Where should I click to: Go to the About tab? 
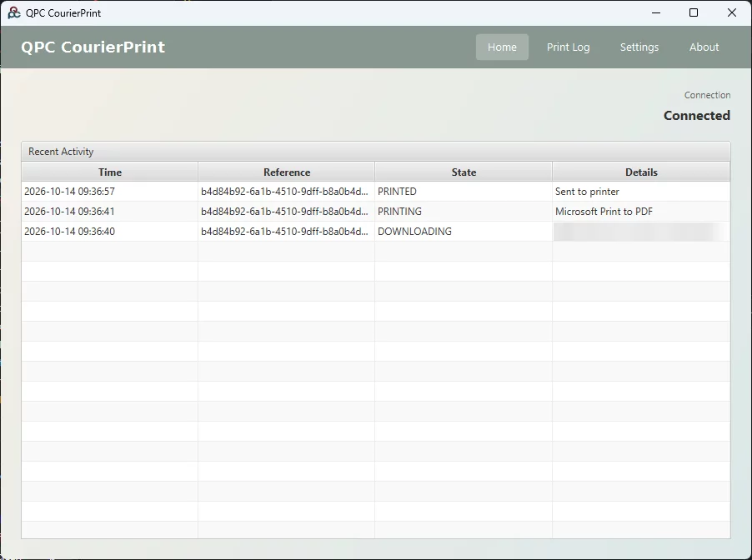(x=704, y=47)
